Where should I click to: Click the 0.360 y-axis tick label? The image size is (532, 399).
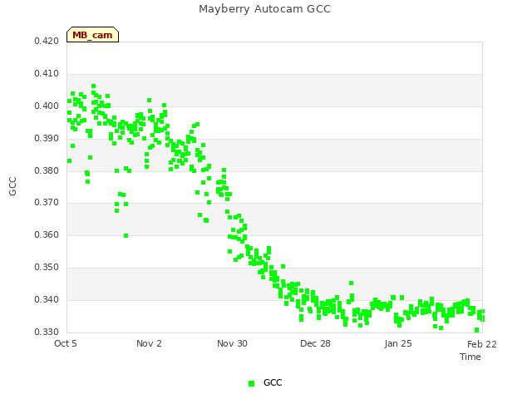[x=47, y=234]
